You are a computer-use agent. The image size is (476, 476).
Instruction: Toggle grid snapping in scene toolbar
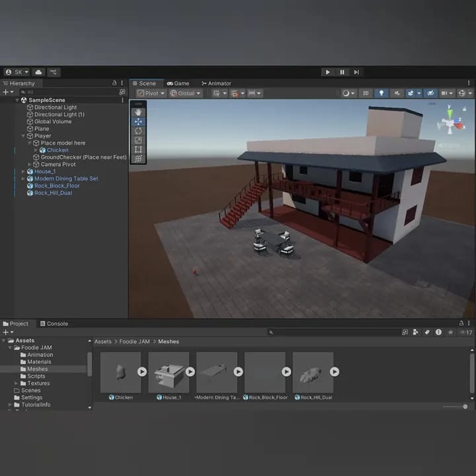pos(234,93)
